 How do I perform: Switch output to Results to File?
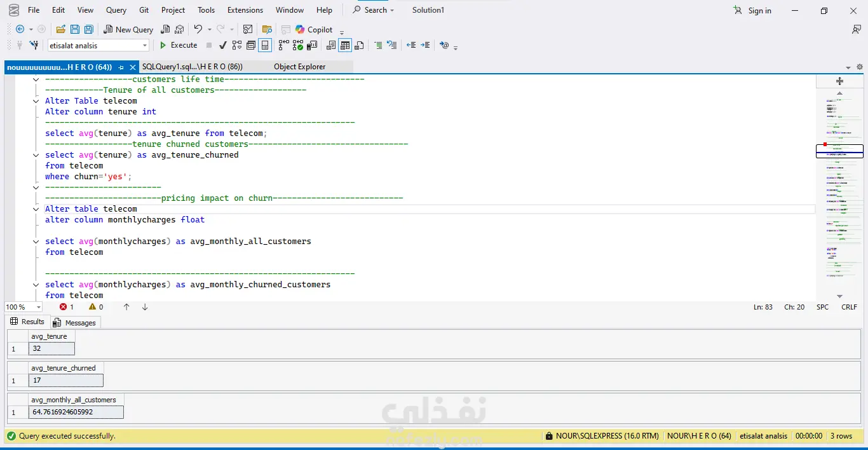click(x=359, y=45)
